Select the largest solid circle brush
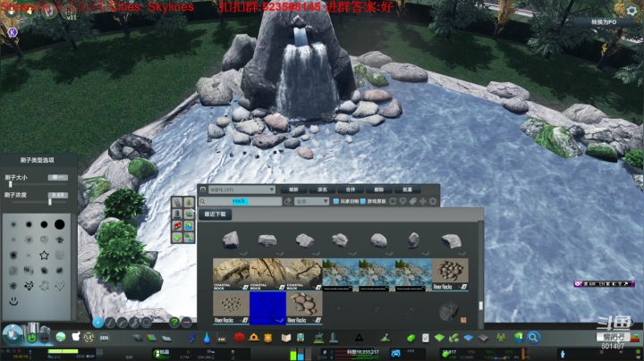644x361 pixels. [x=60, y=224]
